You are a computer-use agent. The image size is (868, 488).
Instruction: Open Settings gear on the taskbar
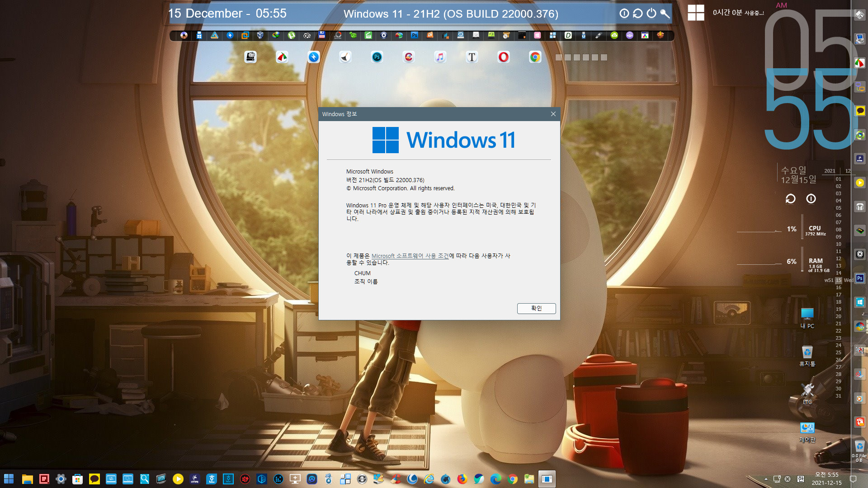(x=61, y=479)
